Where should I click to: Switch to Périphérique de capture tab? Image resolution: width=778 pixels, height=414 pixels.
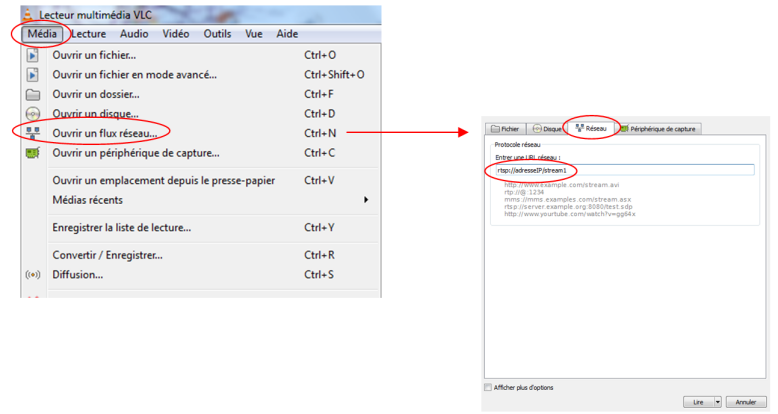click(x=658, y=129)
